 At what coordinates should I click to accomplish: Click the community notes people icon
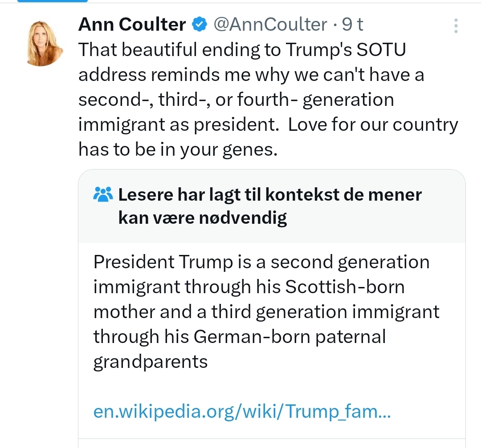pyautogui.click(x=103, y=194)
